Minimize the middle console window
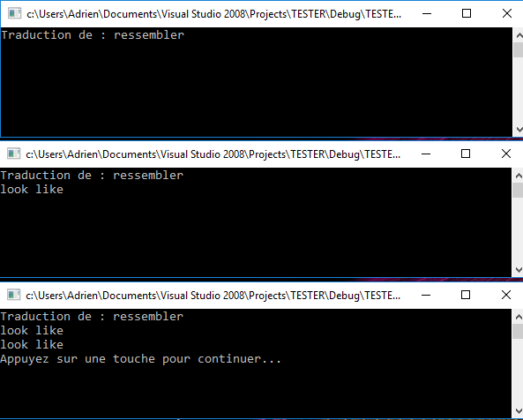Viewport: 523px width, 420px height. [x=426, y=154]
